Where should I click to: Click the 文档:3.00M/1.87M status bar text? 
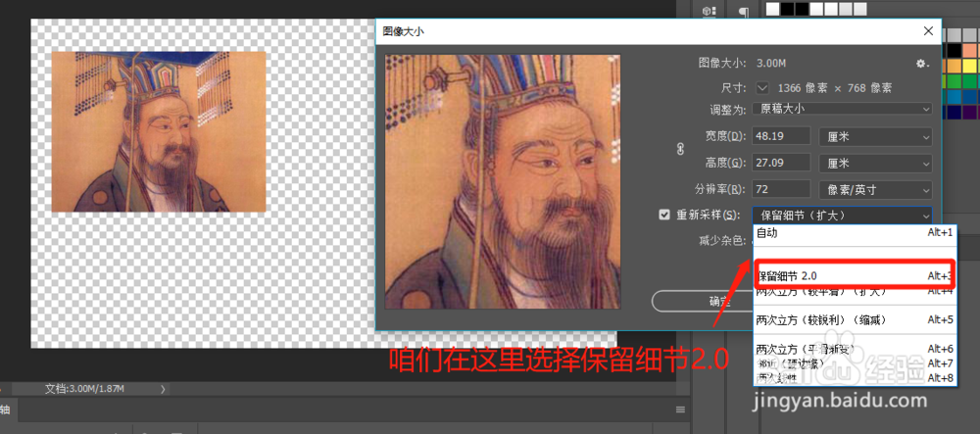coord(84,389)
